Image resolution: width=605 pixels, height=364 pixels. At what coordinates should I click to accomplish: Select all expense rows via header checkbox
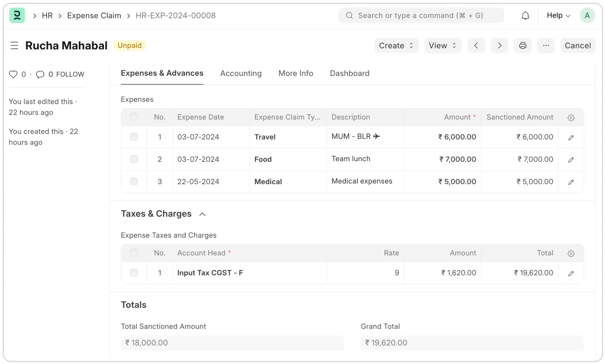click(134, 117)
